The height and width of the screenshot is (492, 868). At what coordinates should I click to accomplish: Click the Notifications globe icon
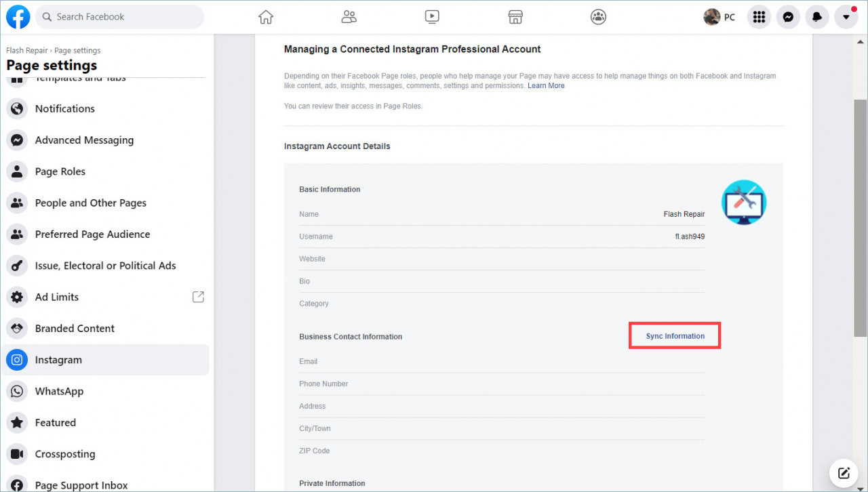pos(17,108)
